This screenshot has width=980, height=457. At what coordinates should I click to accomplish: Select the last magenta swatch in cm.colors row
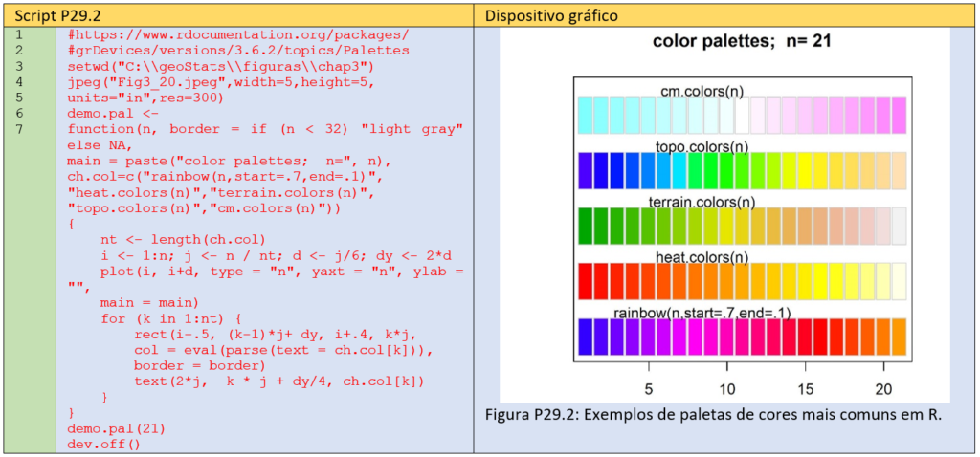899,116
